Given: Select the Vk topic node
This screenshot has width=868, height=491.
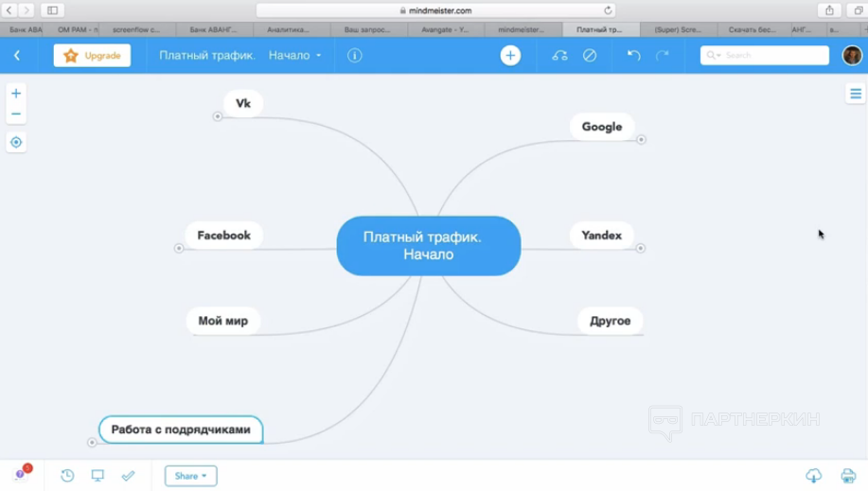Looking at the screenshot, I should click(x=243, y=103).
